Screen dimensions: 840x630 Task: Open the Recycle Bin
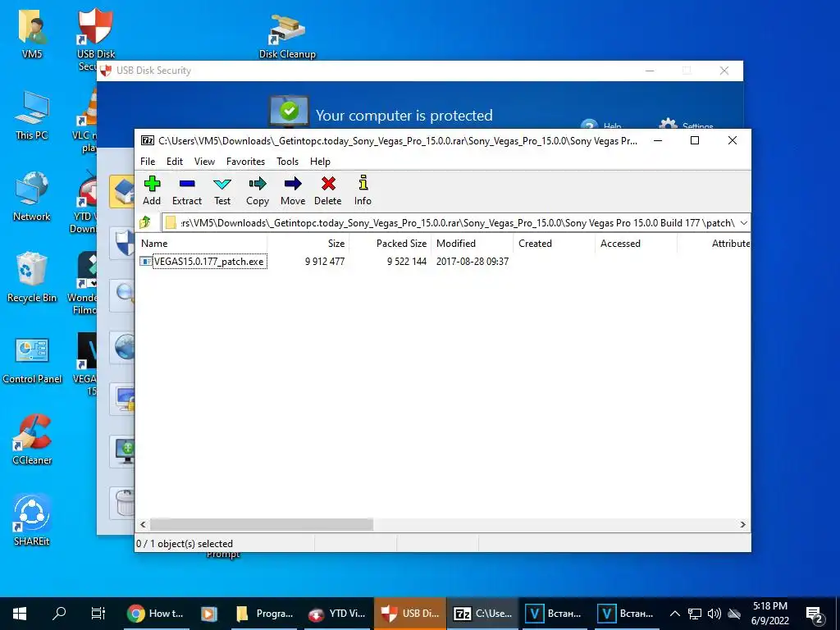point(32,278)
